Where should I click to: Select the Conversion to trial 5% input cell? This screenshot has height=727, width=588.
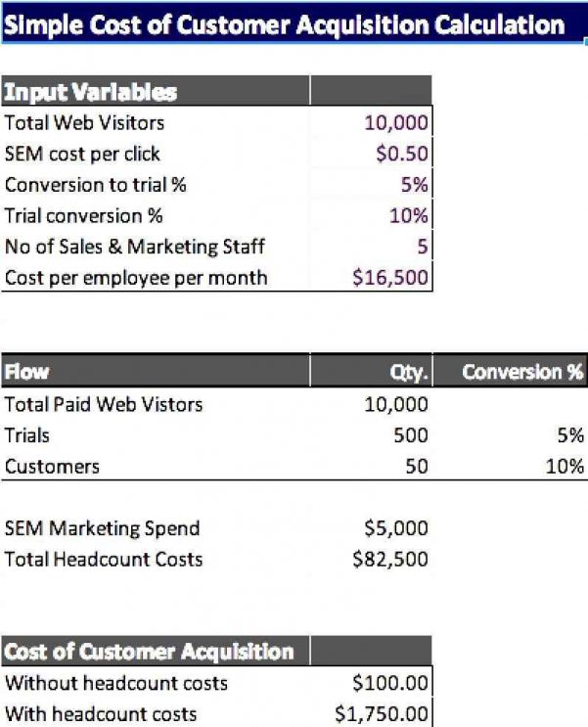pos(371,184)
